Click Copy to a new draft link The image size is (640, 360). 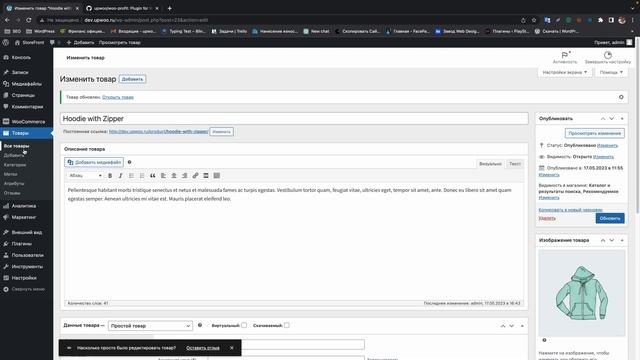(570, 210)
